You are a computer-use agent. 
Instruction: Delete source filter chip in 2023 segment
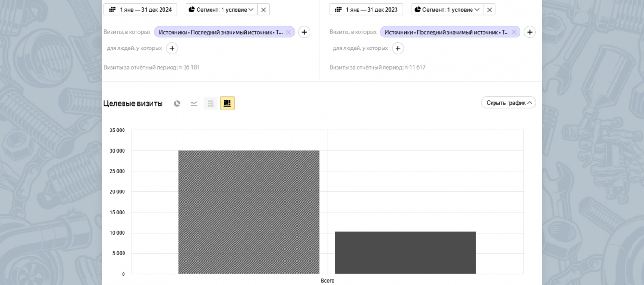514,32
